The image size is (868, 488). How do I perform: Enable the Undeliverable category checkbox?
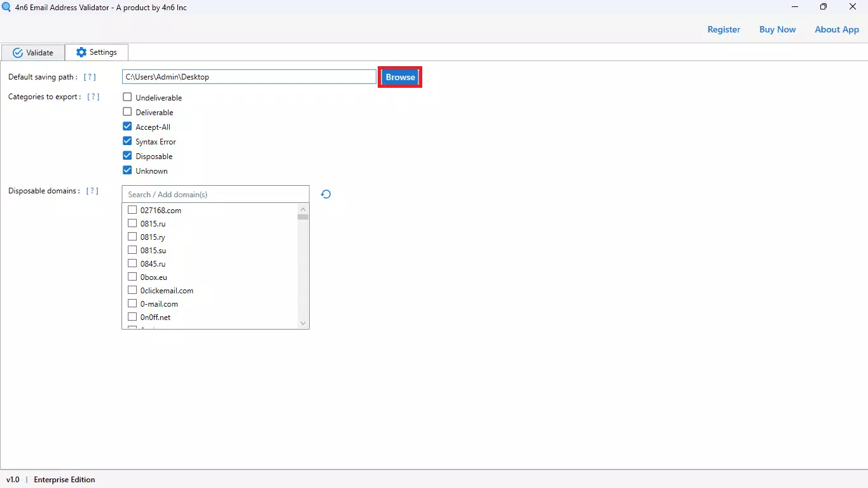coord(127,97)
